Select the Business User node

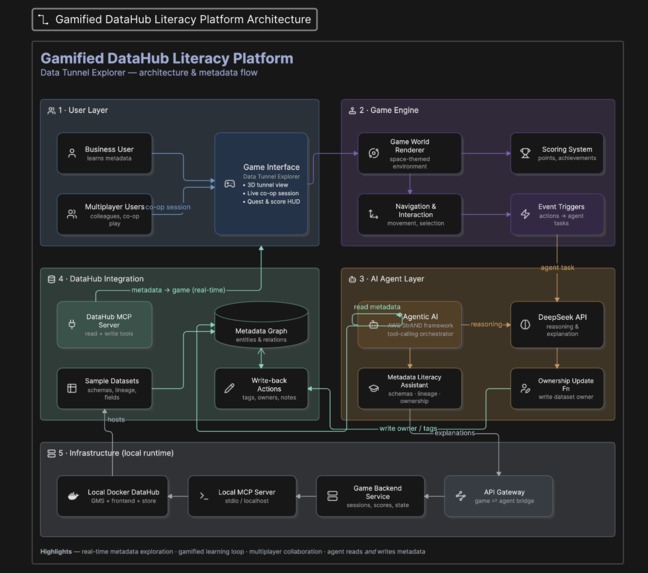pyautogui.click(x=105, y=153)
